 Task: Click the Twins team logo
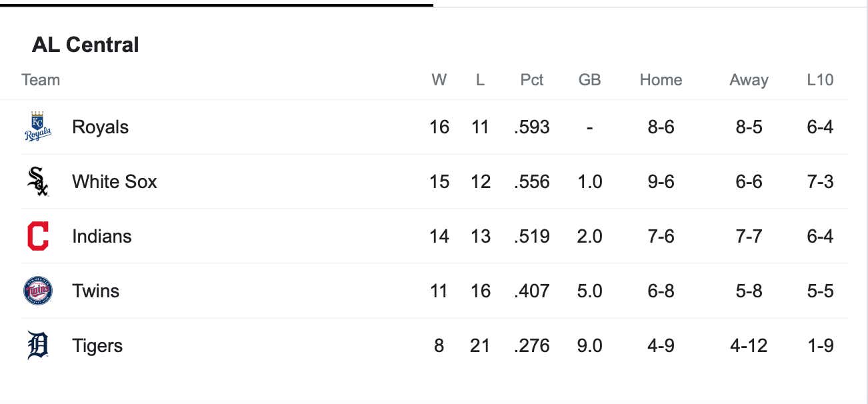[x=38, y=291]
